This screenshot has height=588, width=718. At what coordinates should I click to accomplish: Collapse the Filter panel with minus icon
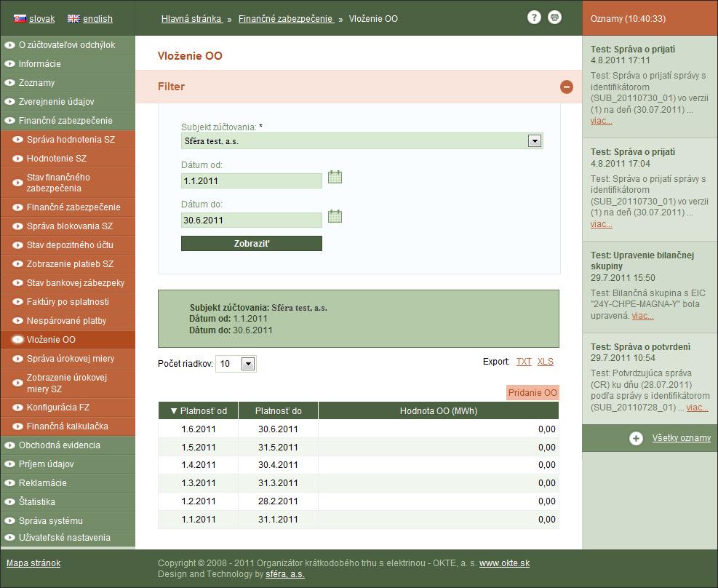pos(567,87)
